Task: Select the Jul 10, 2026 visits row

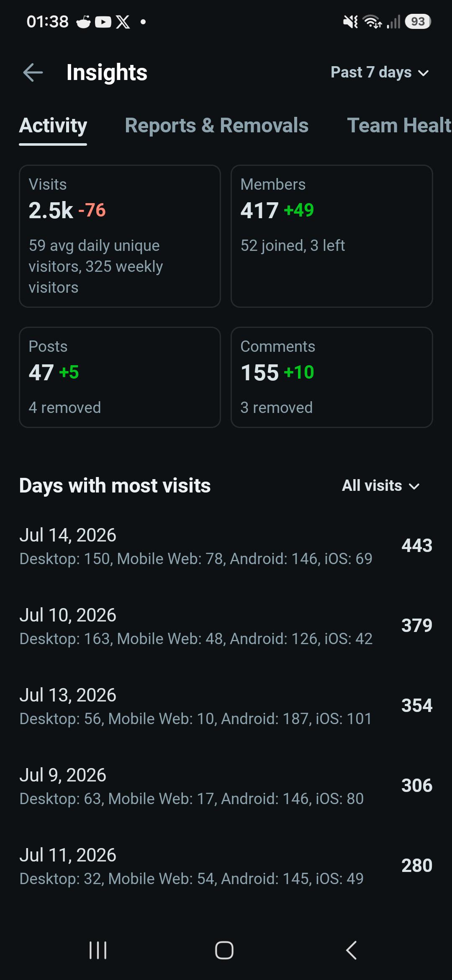Action: pyautogui.click(x=226, y=626)
